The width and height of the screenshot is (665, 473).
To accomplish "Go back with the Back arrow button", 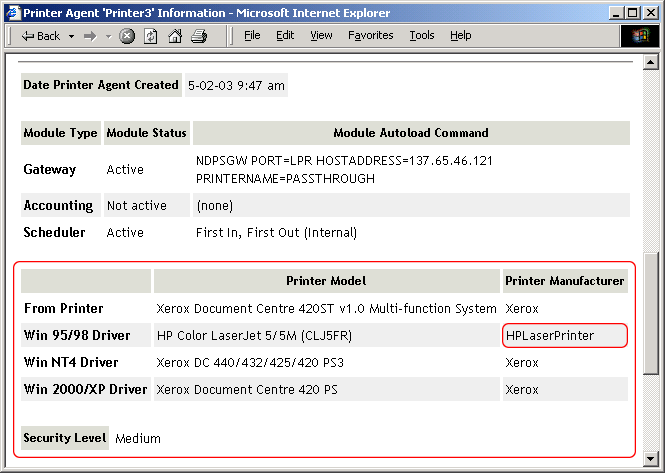I will click(41, 36).
